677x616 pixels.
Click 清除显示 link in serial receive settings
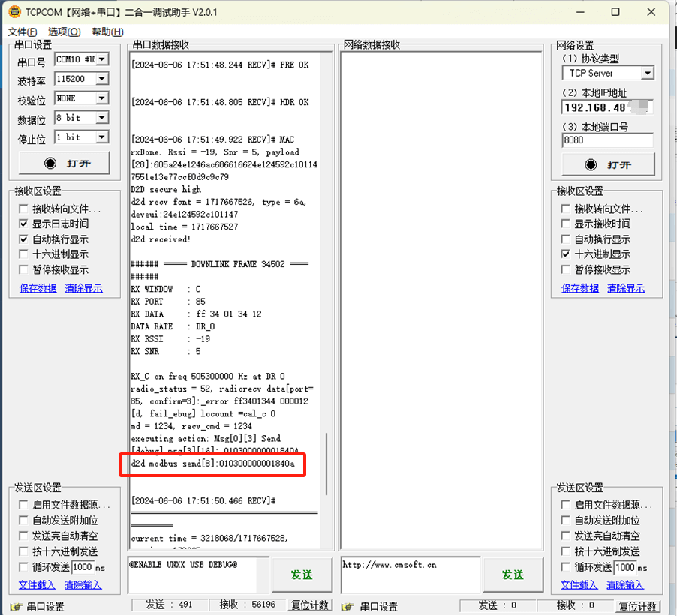83,288
